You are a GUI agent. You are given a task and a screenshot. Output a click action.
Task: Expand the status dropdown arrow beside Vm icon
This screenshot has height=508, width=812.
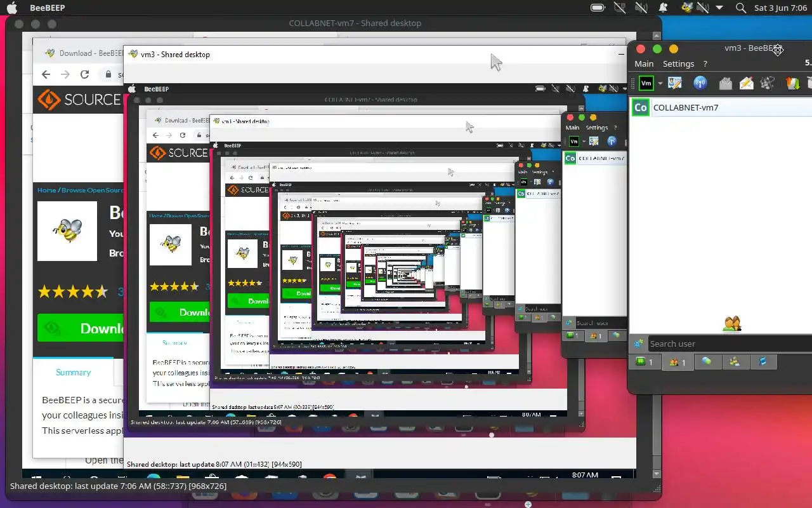660,83
